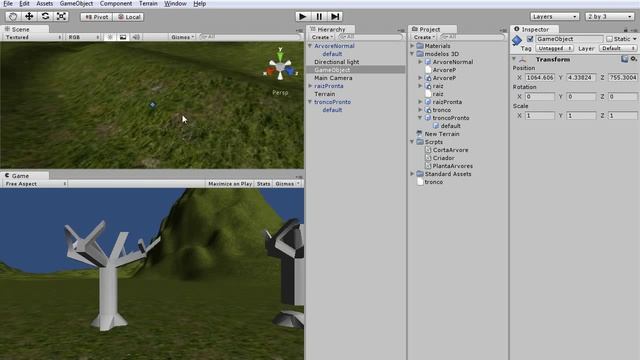Viewport: 640px width, 360px height.
Task: Select the Rotate tool
Action: tap(45, 16)
